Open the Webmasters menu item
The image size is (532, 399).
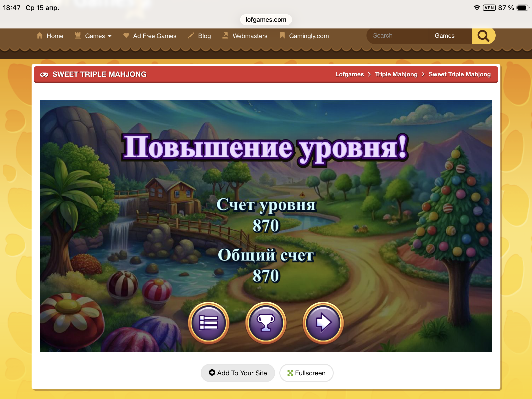click(250, 36)
